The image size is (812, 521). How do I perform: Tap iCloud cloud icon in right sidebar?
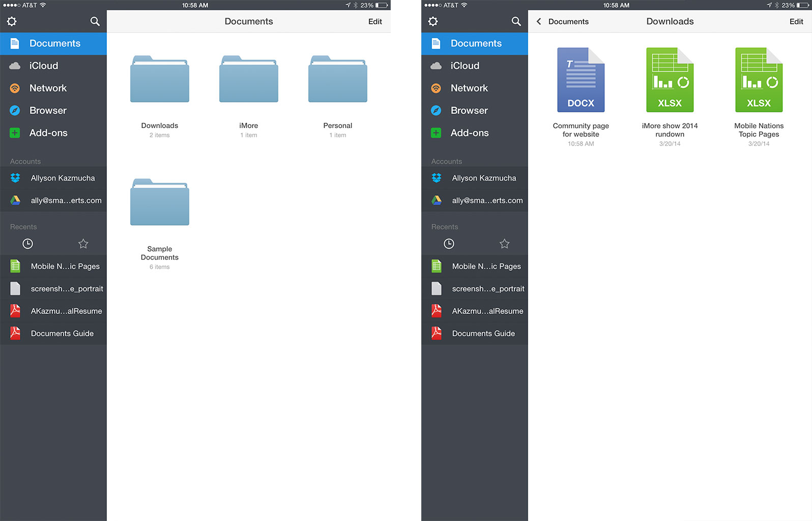(x=437, y=66)
